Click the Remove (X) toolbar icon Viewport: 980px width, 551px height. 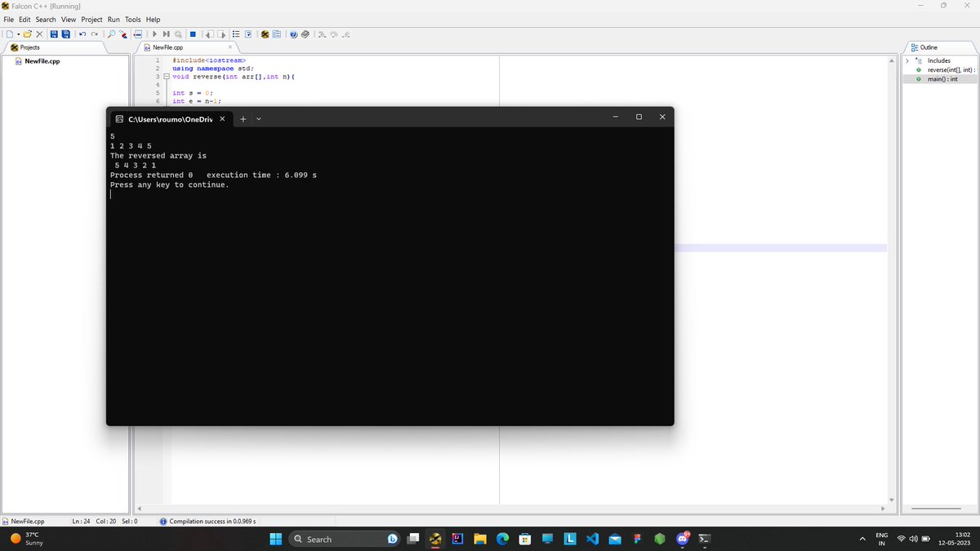[39, 33]
